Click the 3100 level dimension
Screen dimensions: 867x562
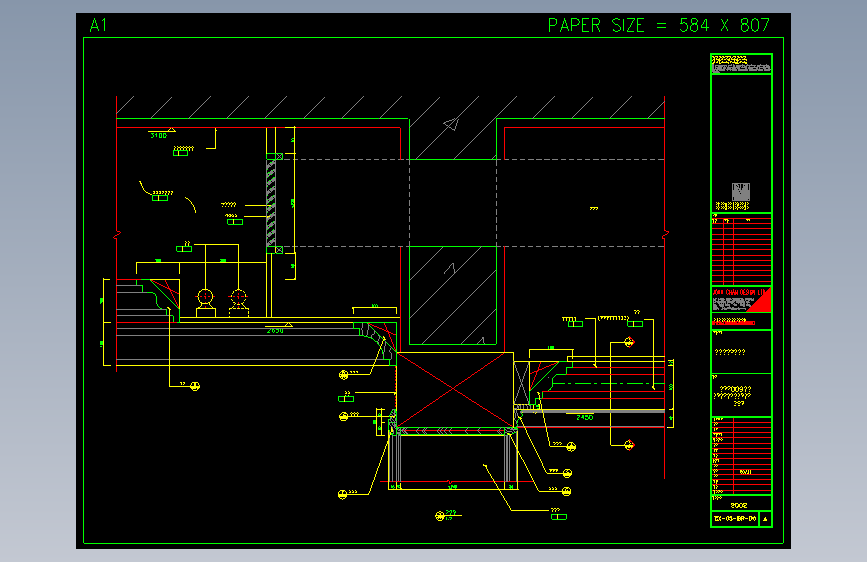(x=159, y=136)
